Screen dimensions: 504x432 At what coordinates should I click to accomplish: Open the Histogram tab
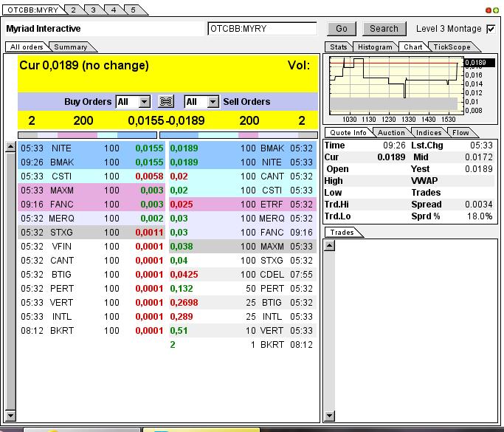coord(375,47)
